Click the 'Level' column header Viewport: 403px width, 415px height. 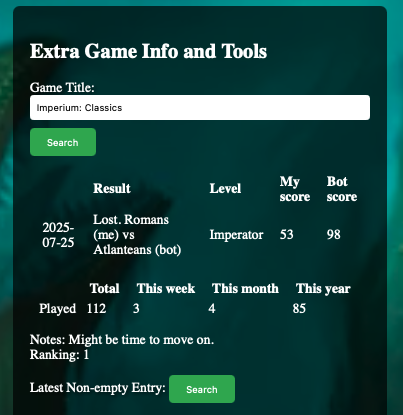click(225, 188)
